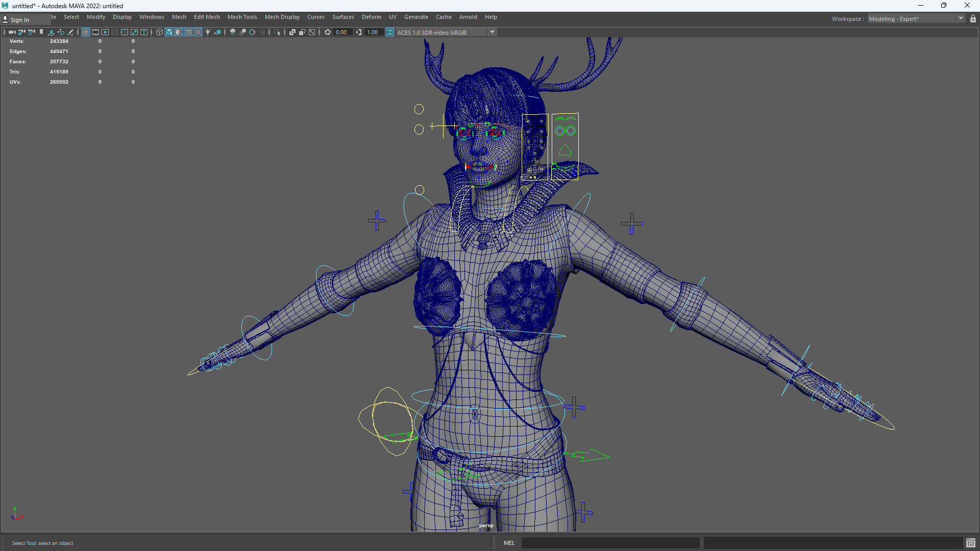980x551 pixels.
Task: Open the Help menu
Action: pyautogui.click(x=491, y=17)
